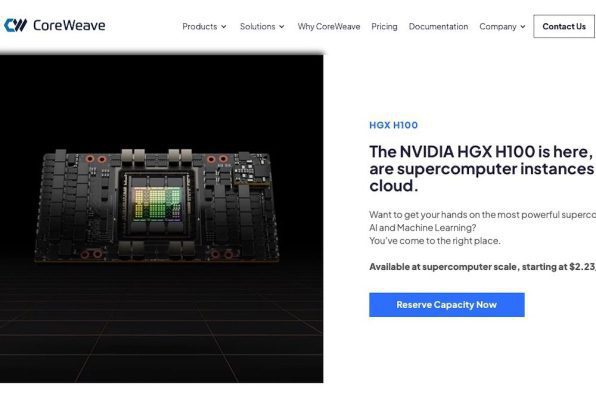The width and height of the screenshot is (596, 420).
Task: Click the CoreWeave CW logo icon
Action: [x=15, y=25]
